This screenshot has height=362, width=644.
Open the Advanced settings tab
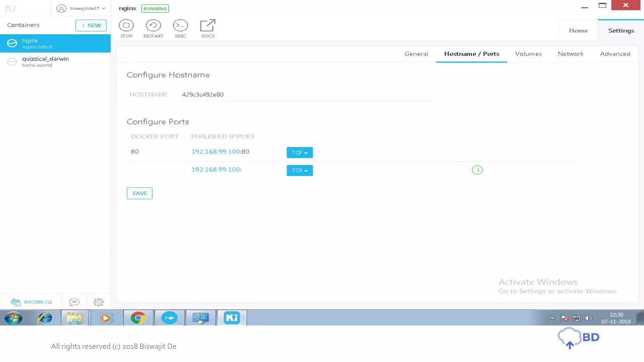[615, 54]
